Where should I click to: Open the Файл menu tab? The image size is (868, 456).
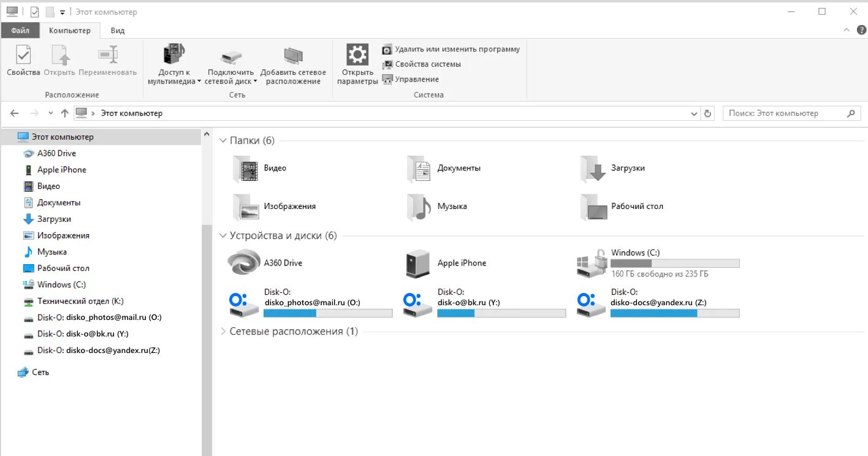pyautogui.click(x=20, y=30)
